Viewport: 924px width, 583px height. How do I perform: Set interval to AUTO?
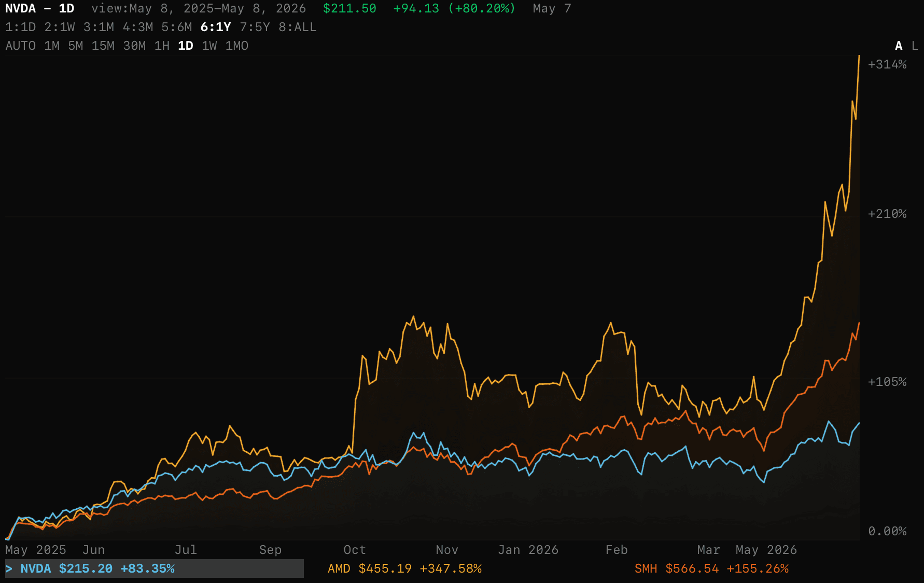click(x=21, y=46)
